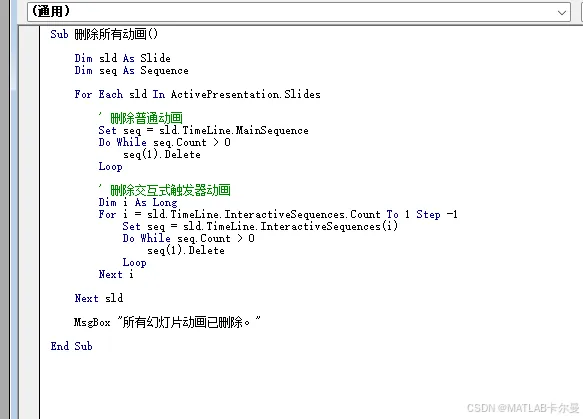The image size is (583, 419).
Task: Click the line 'Next i'
Action: (x=116, y=274)
